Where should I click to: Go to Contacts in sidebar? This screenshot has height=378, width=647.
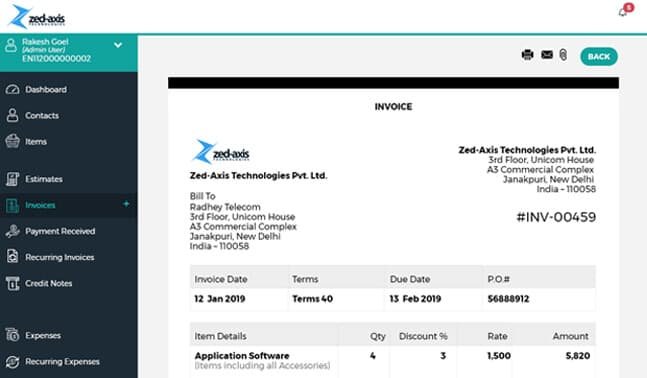[x=42, y=116]
